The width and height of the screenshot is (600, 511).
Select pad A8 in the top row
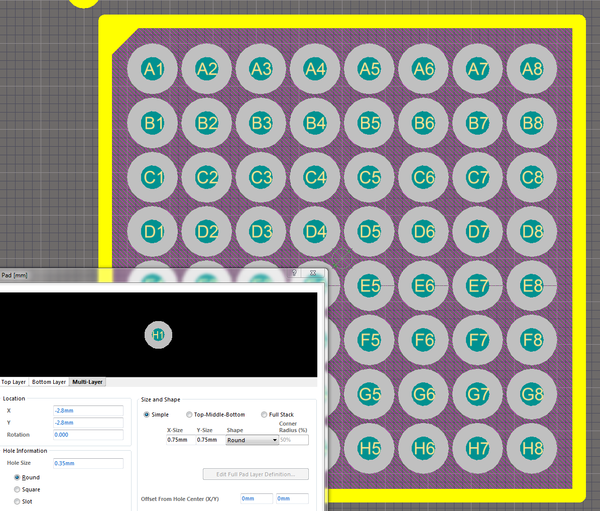pos(532,69)
